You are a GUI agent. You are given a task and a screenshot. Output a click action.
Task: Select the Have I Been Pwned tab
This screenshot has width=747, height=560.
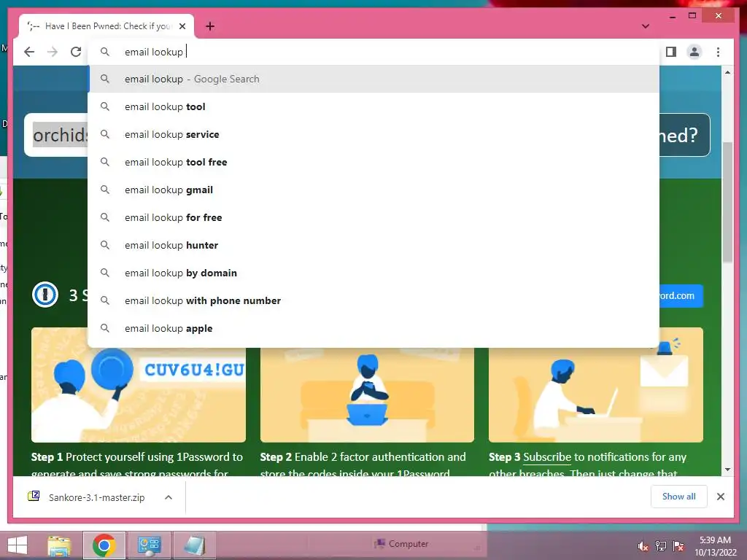point(107,26)
